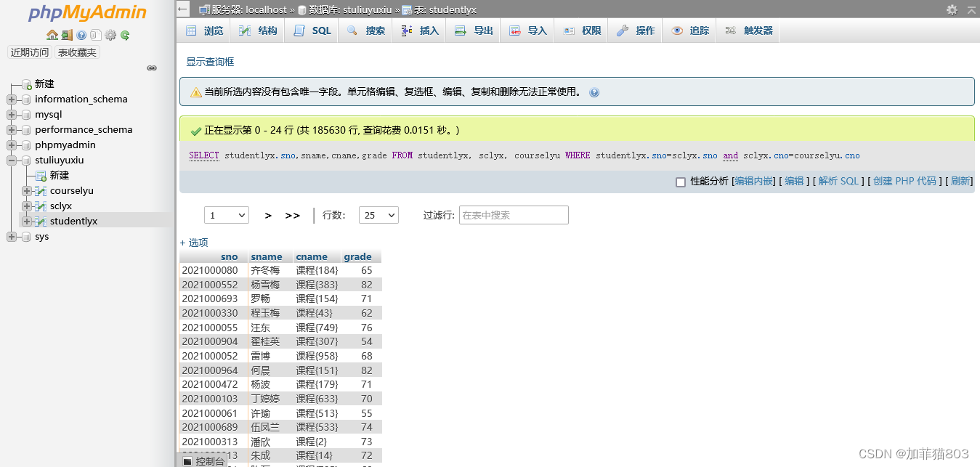Open phpMyAdmin settings gear in sidebar
Viewport: 980px width, 467px height.
point(110,35)
